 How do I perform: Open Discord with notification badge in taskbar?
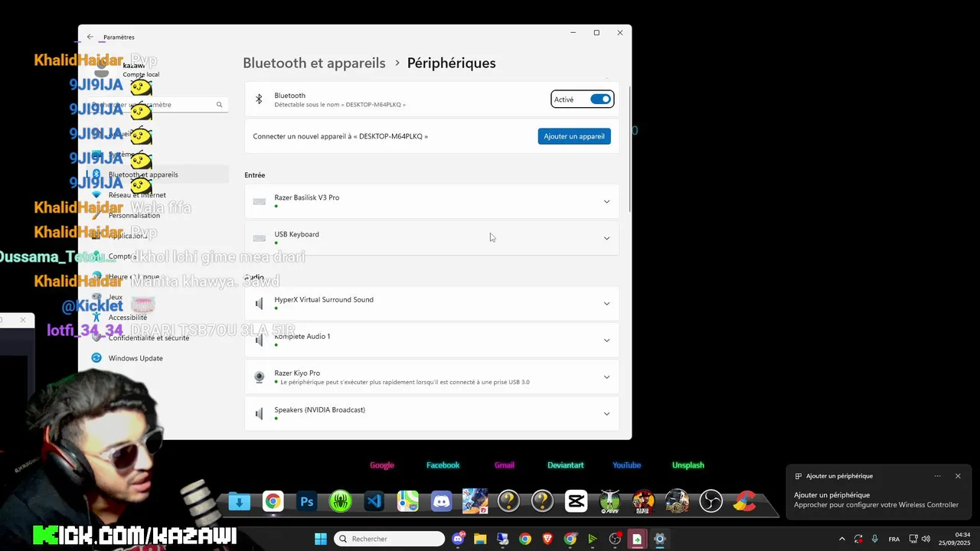[459, 539]
